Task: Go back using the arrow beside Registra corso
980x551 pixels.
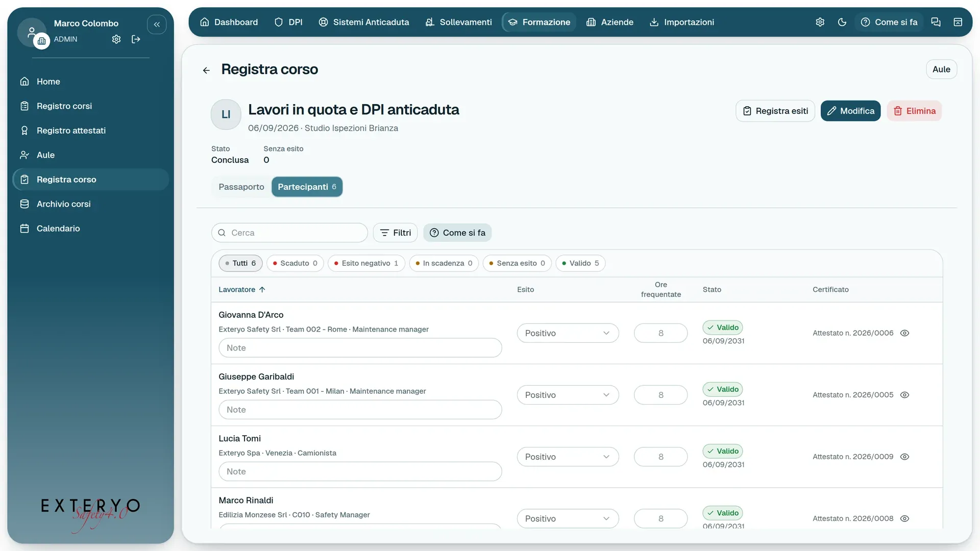Action: [x=206, y=70]
